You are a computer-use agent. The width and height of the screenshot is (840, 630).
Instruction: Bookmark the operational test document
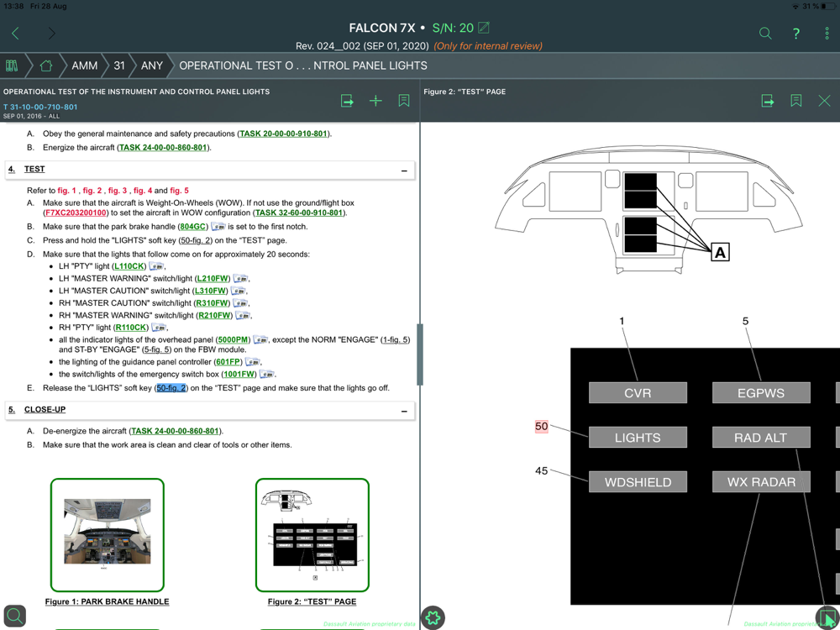click(404, 101)
